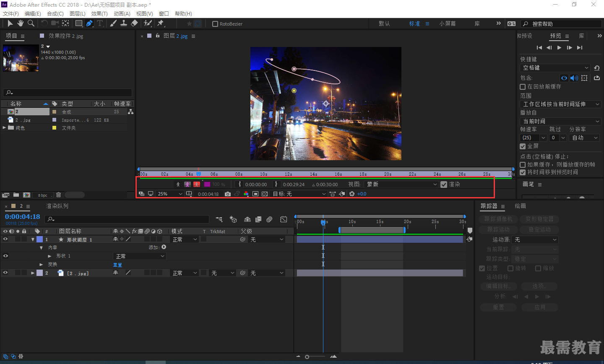Take a snapshot with the camera icon
Viewport: 604px width, 364px height.
click(x=227, y=194)
